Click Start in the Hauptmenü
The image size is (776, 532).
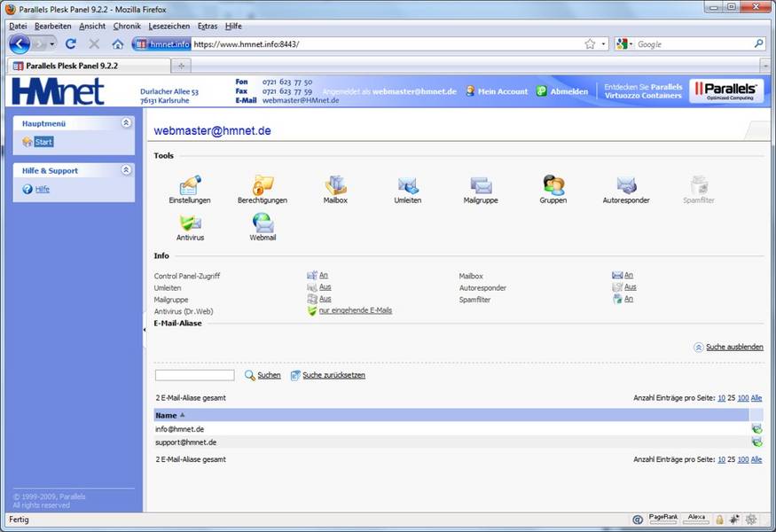[43, 142]
